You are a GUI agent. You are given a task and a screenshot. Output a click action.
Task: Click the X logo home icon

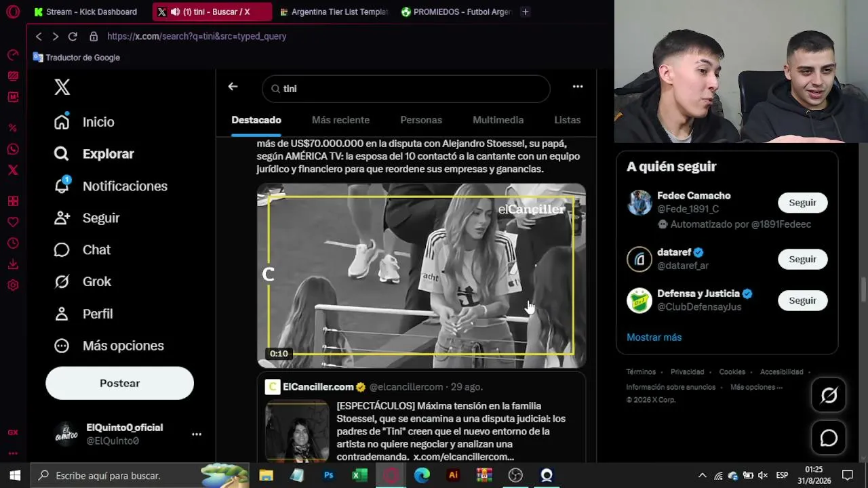[62, 87]
